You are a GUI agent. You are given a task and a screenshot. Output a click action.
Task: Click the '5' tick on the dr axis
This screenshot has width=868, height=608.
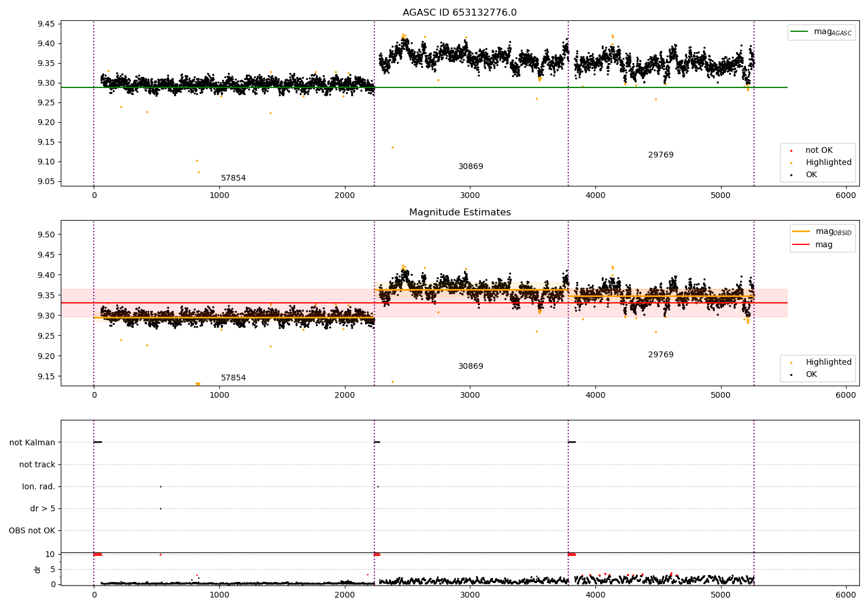53,569
